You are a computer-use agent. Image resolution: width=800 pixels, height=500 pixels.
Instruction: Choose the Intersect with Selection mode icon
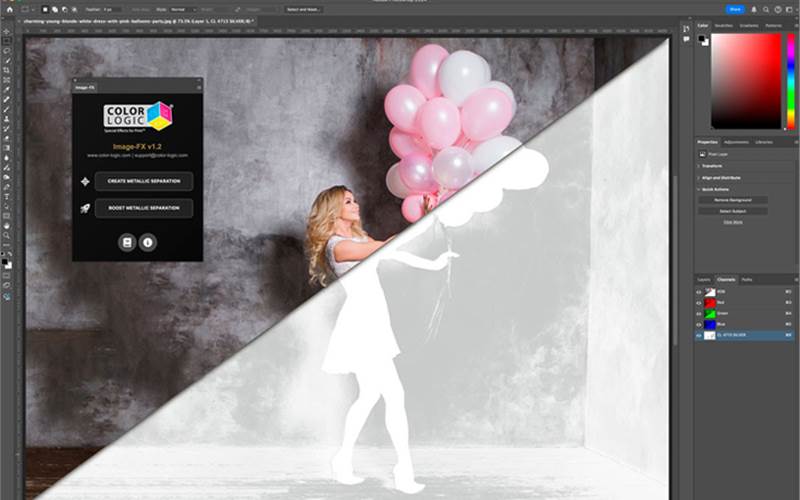(74, 9)
